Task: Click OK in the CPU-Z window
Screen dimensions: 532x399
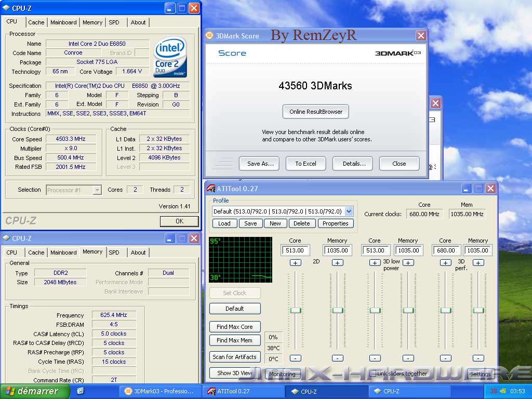Action: click(x=179, y=221)
